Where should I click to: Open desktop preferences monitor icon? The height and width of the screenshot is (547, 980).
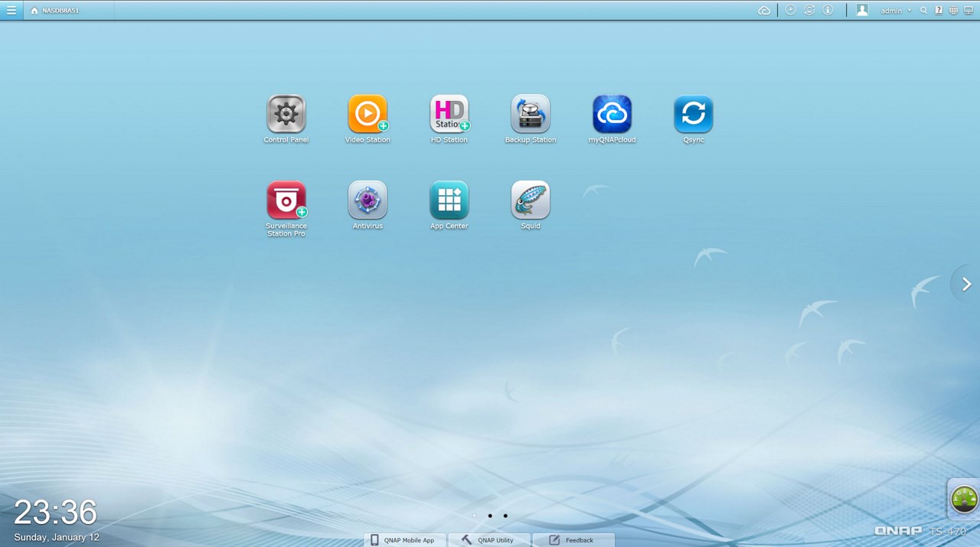coord(969,11)
